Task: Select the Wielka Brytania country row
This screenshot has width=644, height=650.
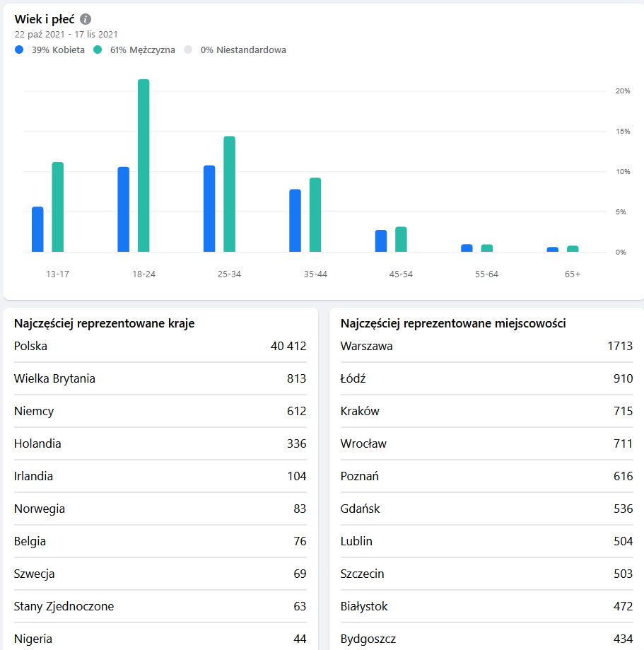Action: pos(160,379)
